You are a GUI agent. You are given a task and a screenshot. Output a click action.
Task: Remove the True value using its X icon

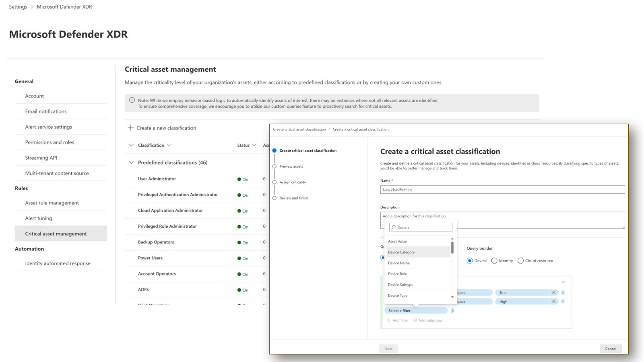[553, 292]
